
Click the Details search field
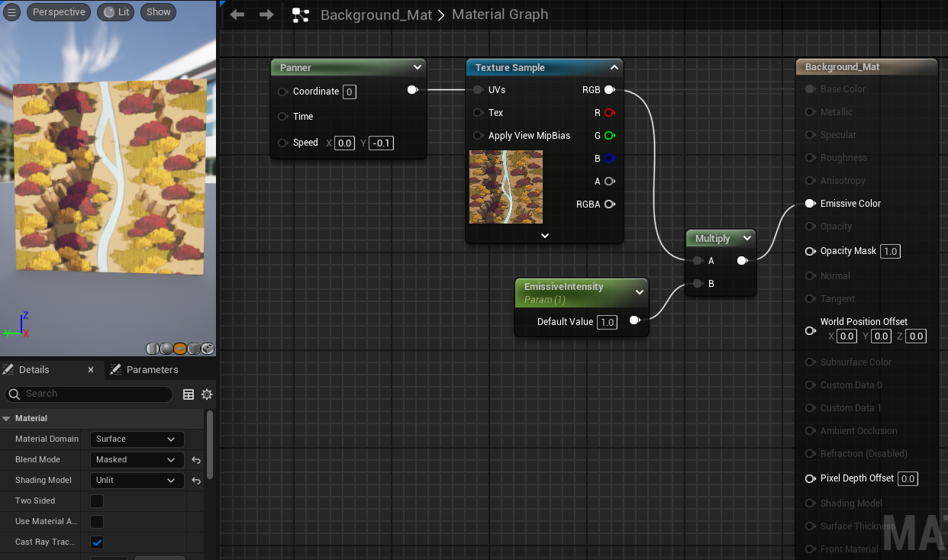coord(89,394)
